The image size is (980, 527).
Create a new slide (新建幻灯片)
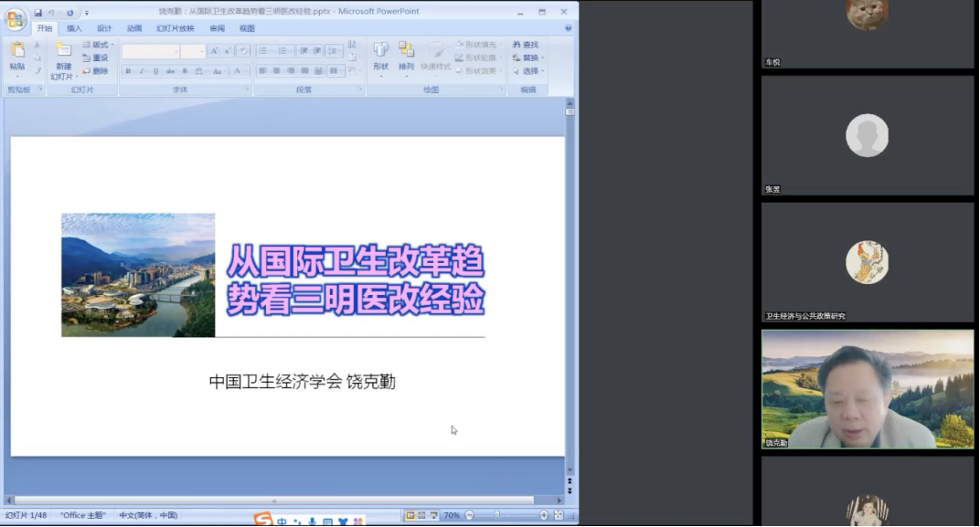[x=62, y=60]
